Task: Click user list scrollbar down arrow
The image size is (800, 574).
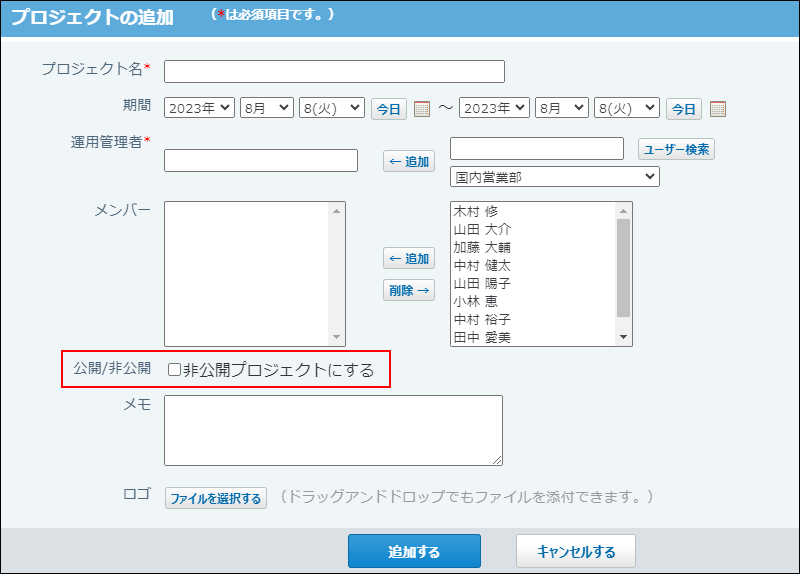Action: [x=623, y=337]
